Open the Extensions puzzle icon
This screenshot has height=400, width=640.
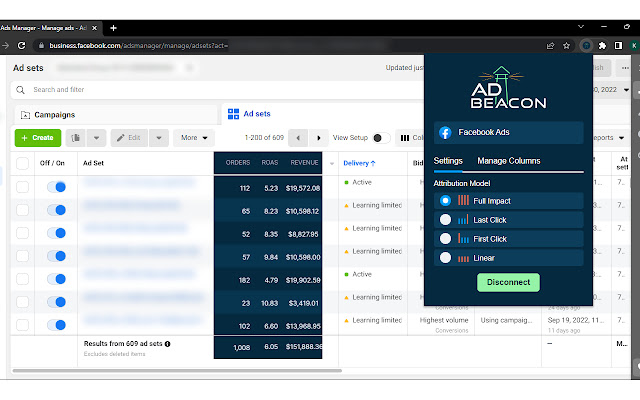point(602,46)
